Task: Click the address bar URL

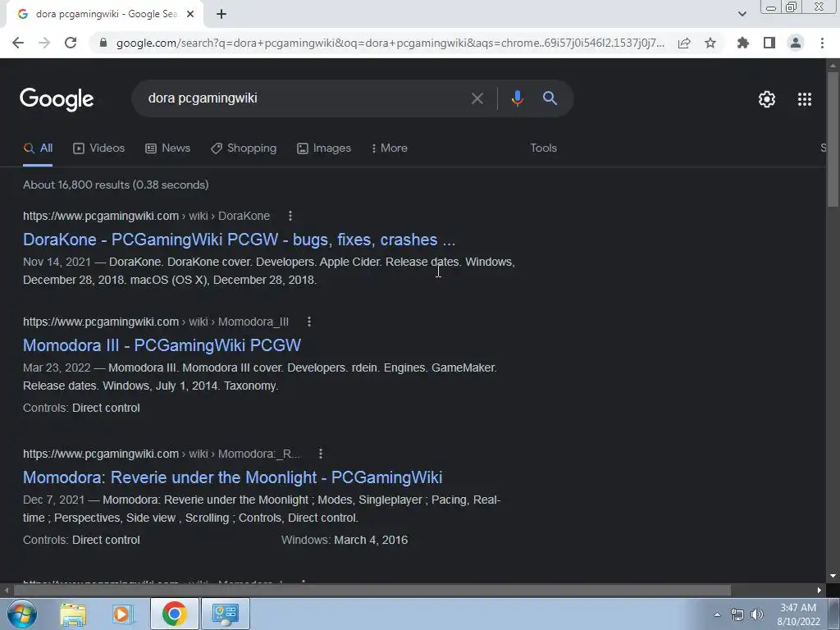Action: pyautogui.click(x=390, y=43)
